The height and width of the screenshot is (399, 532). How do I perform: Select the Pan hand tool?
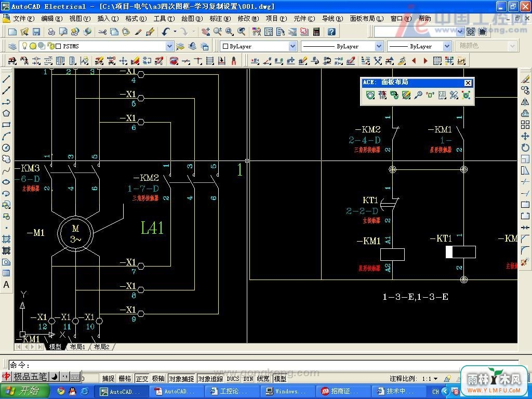pyautogui.click(x=206, y=32)
